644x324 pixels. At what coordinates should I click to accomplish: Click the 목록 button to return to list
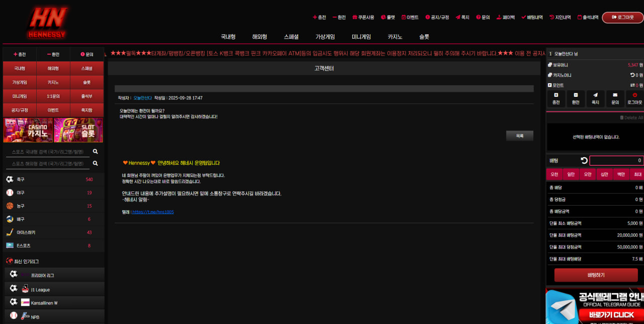click(x=519, y=136)
